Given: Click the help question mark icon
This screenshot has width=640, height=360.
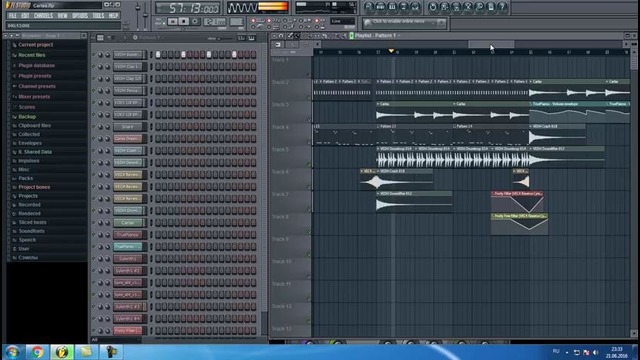Looking at the screenshot, I should tap(502, 7).
